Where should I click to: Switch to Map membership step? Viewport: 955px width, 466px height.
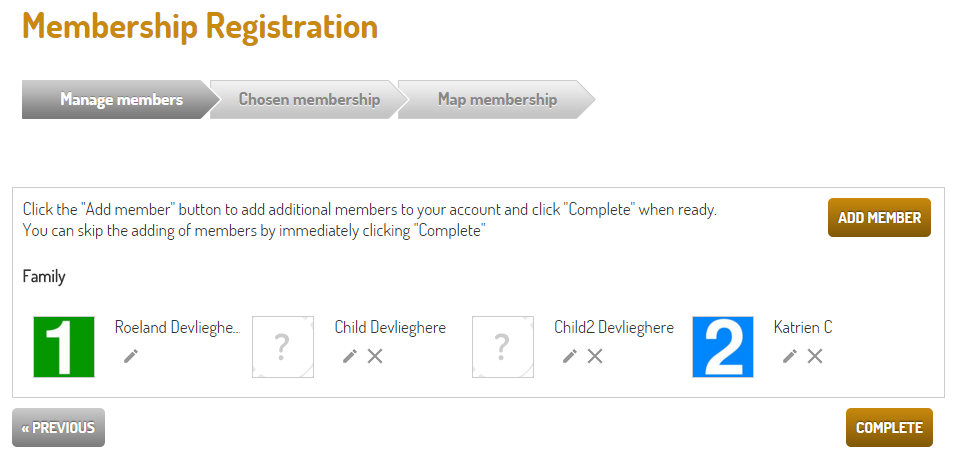tap(497, 100)
